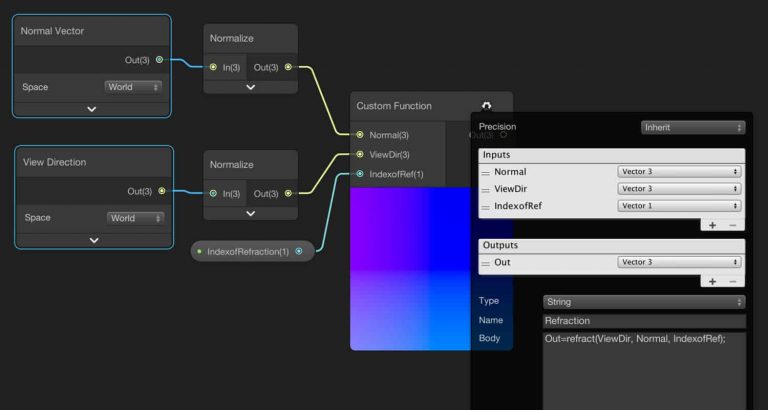Expand bottom Normalize node chevron
The height and width of the screenshot is (410, 768).
[x=251, y=214]
